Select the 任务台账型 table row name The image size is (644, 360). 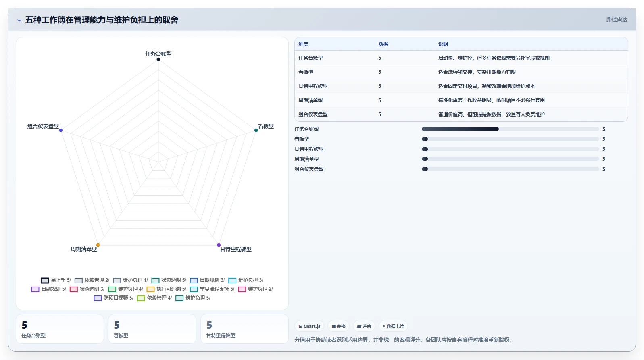pyautogui.click(x=311, y=58)
